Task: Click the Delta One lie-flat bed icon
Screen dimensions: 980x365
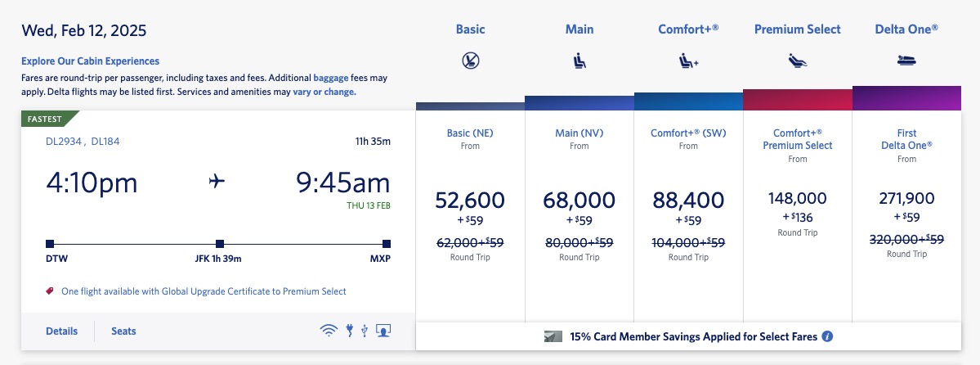Action: coord(906,61)
